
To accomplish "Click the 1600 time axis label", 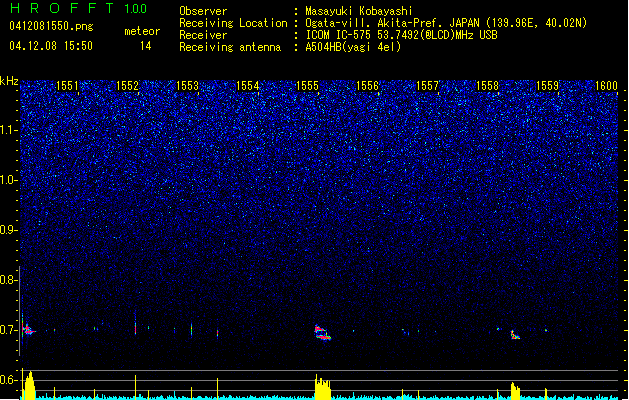I will point(607,86).
